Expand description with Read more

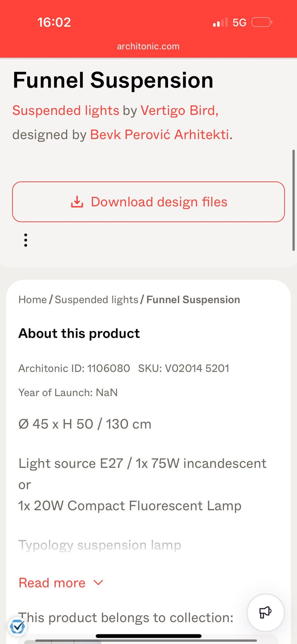coord(52,583)
